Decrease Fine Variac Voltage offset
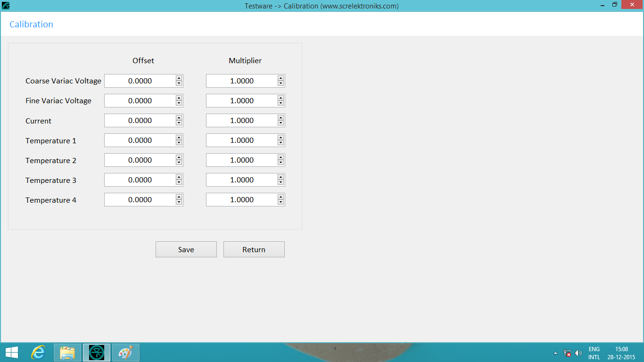Screen dimensions: 644x362 pyautogui.click(x=179, y=103)
